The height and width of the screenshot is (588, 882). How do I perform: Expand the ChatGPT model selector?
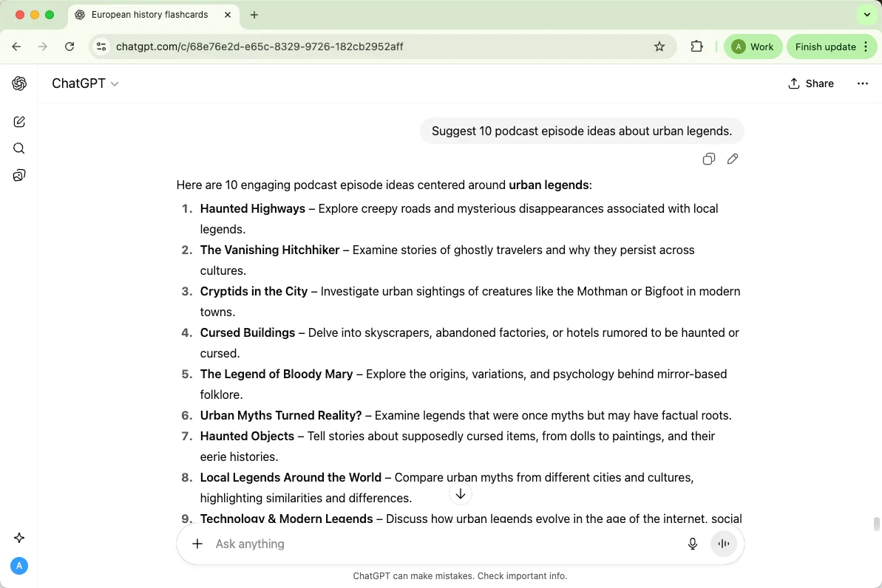(85, 83)
